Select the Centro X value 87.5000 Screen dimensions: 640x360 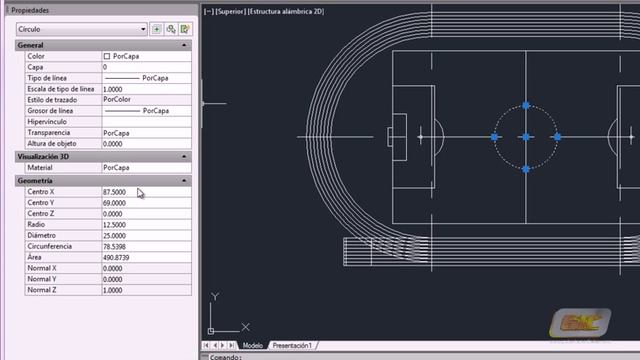point(146,192)
